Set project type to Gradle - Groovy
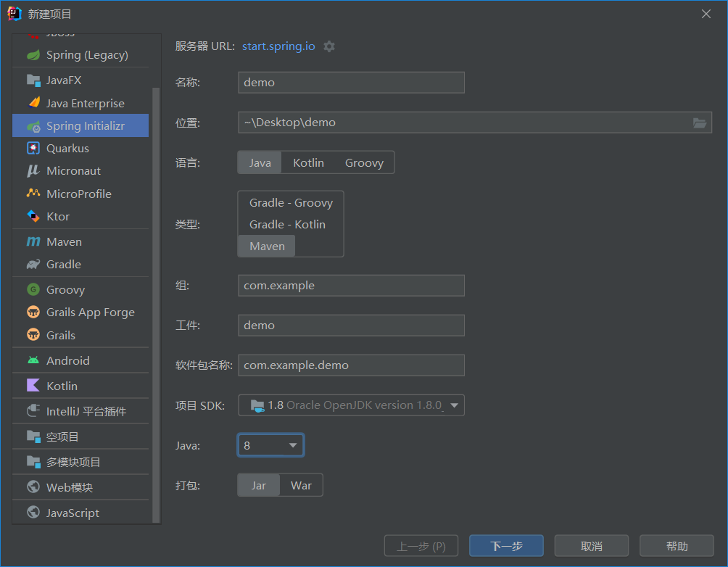Screen dimensions: 728x567 (x=291, y=203)
